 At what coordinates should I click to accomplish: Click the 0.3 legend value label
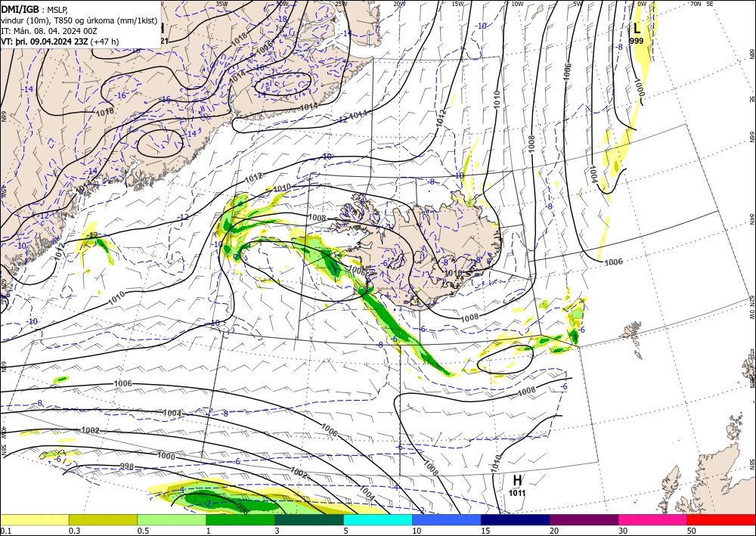pyautogui.click(x=73, y=531)
